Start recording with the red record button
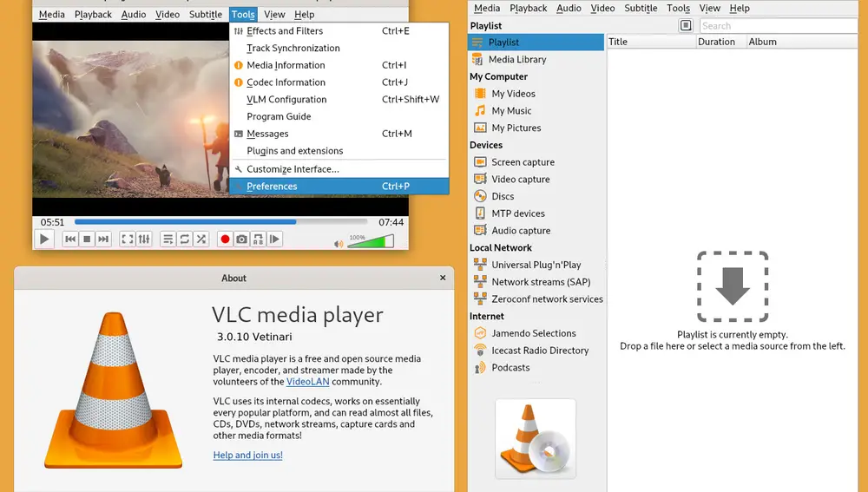The height and width of the screenshot is (492, 868). (x=225, y=239)
